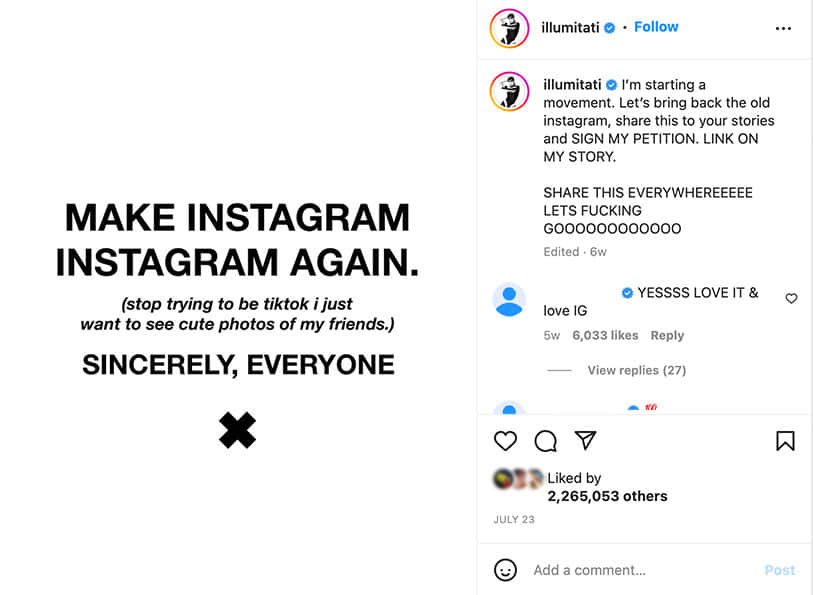Click illumitati's verified badge

pos(609,28)
